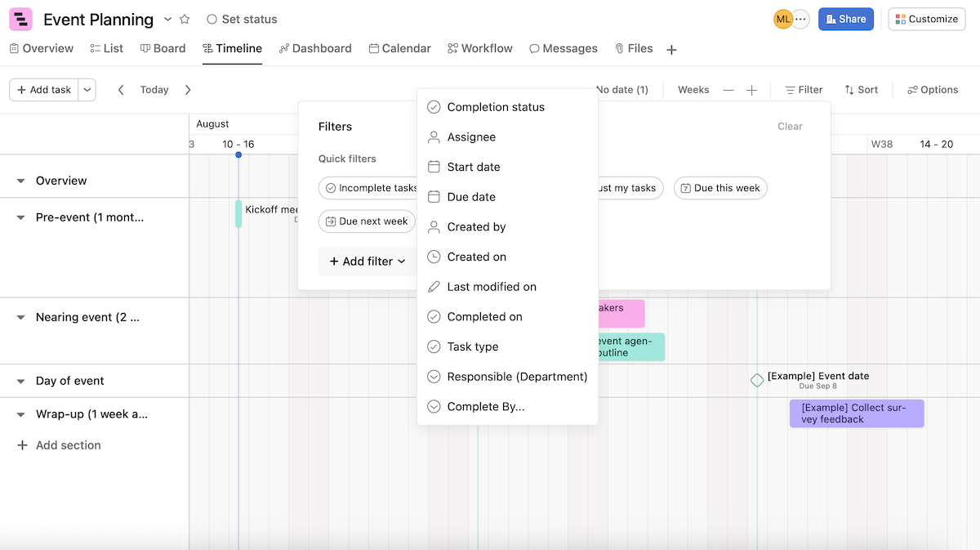Screen dimensions: 980x550
Task: Open the Add task dropdown arrow
Action: point(87,90)
